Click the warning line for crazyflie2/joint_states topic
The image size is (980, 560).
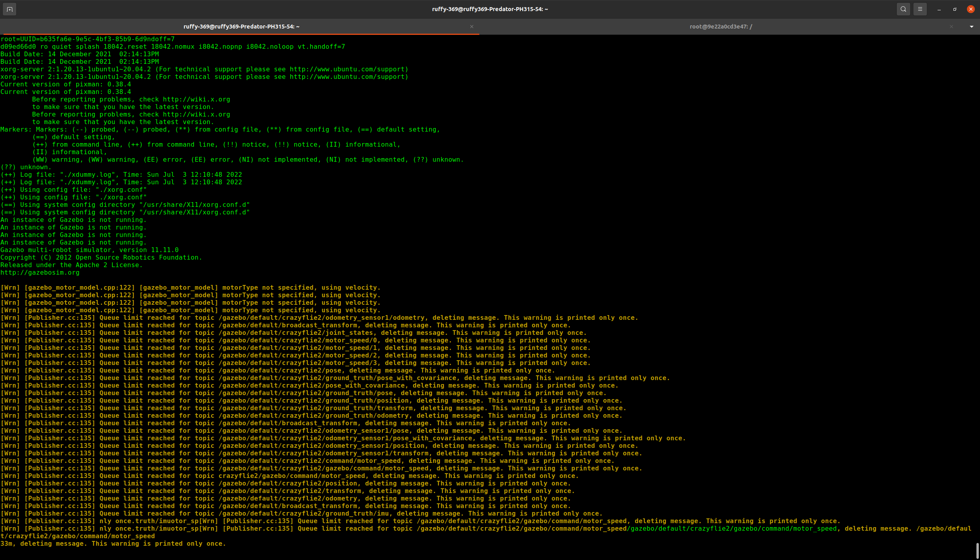(x=294, y=333)
